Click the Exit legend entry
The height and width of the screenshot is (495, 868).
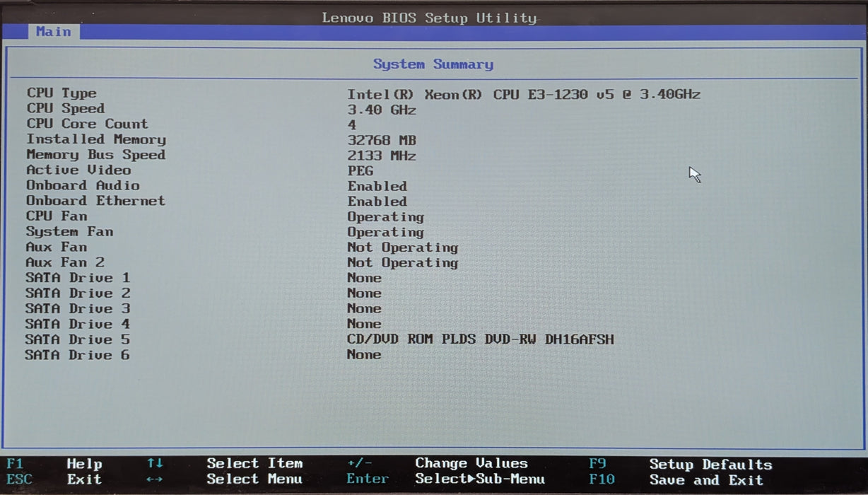(84, 479)
